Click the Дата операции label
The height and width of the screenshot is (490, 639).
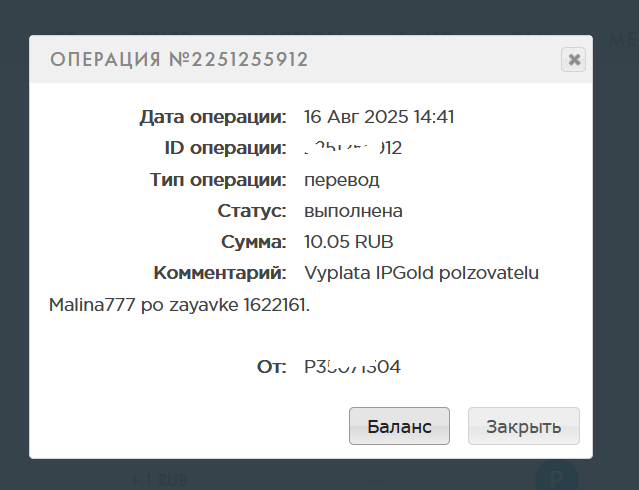tap(213, 117)
